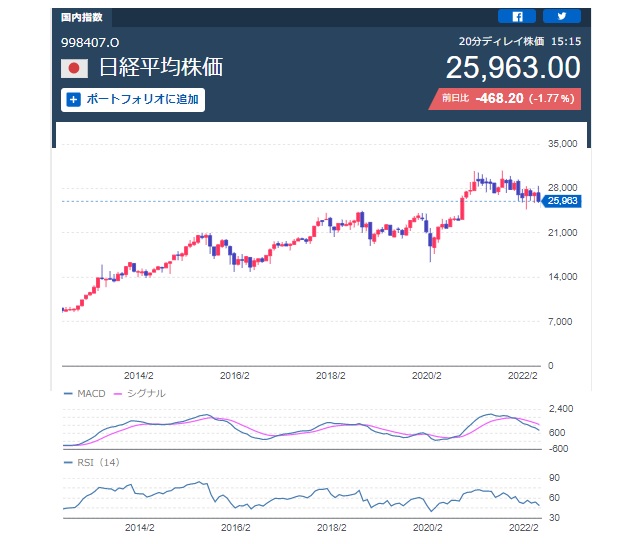Click the 28,000 price axis label
The image size is (639, 544).
point(562,188)
